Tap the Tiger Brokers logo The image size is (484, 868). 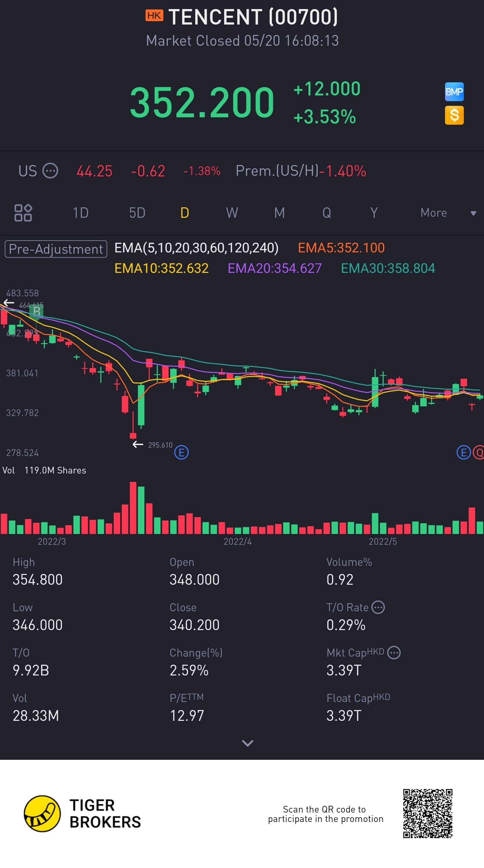[82, 814]
